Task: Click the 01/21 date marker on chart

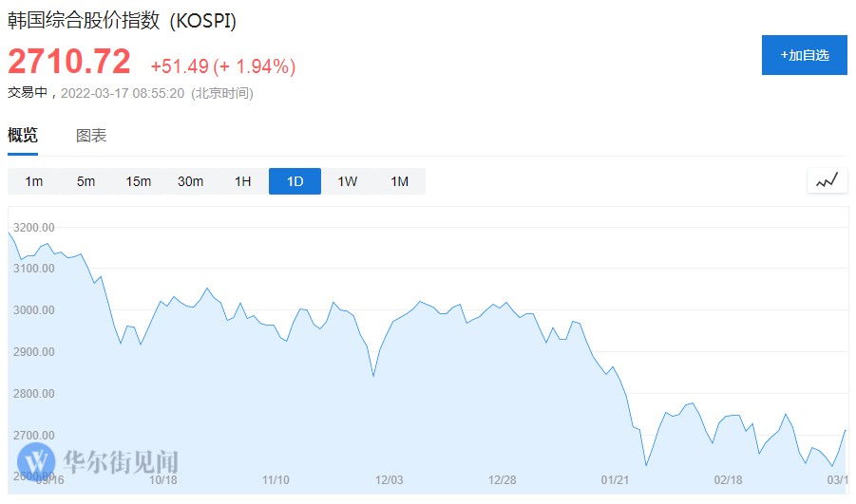Action: (x=616, y=481)
